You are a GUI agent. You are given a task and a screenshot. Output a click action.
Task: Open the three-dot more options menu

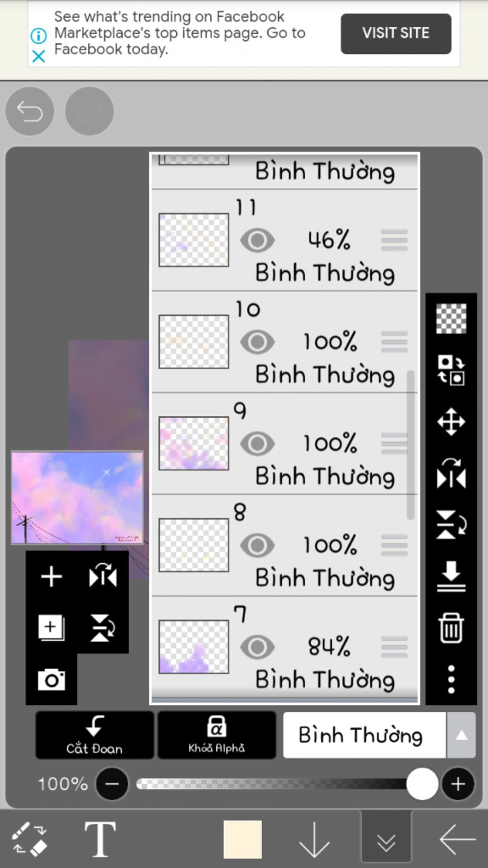pyautogui.click(x=451, y=679)
